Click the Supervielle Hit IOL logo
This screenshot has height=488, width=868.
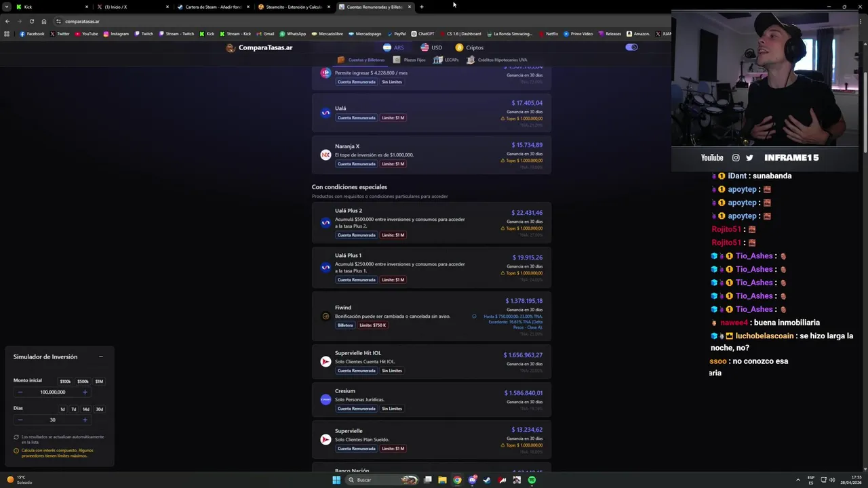pos(325,361)
